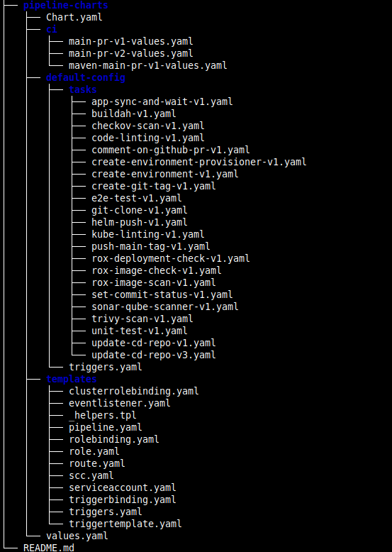Select the tasks folder label
Viewport: 392px width, 552px height.
pos(83,89)
